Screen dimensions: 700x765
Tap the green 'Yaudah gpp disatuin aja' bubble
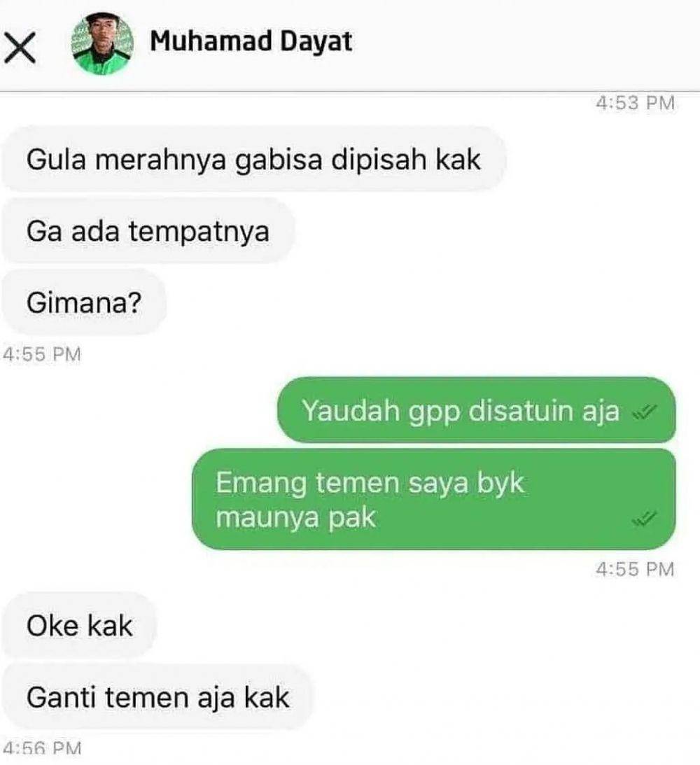point(477,411)
